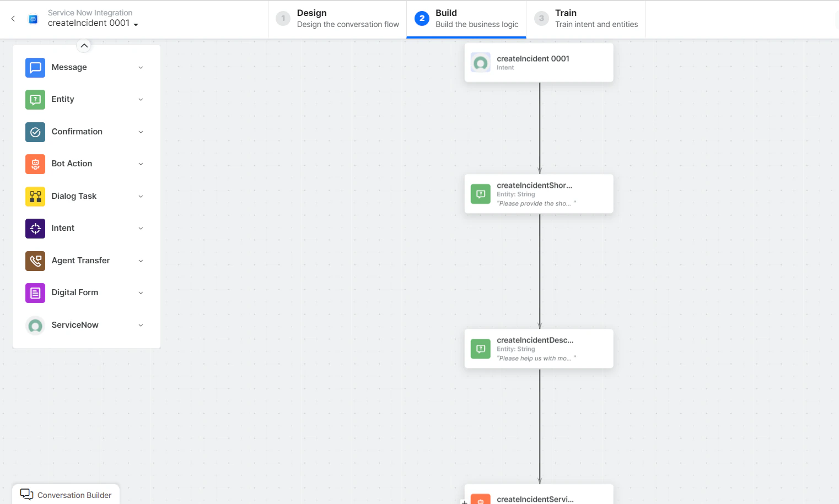Select the createIncidentShor entity node on canvas
This screenshot has width=839, height=504.
(539, 194)
